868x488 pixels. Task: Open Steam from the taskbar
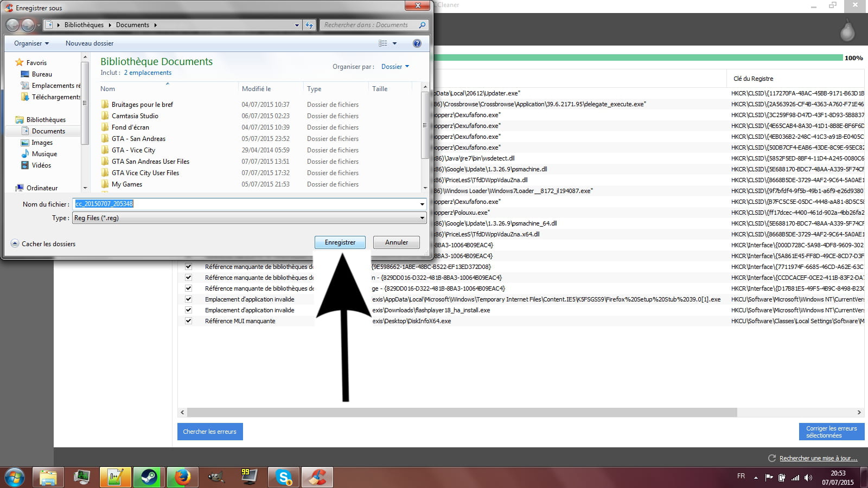[x=149, y=477]
